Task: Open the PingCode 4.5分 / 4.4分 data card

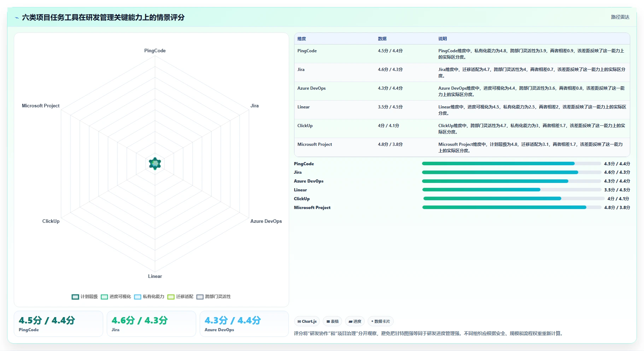Action: coord(58,324)
